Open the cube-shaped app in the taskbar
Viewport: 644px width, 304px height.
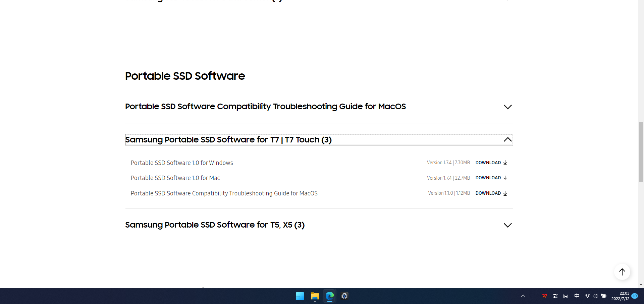pyautogui.click(x=344, y=296)
